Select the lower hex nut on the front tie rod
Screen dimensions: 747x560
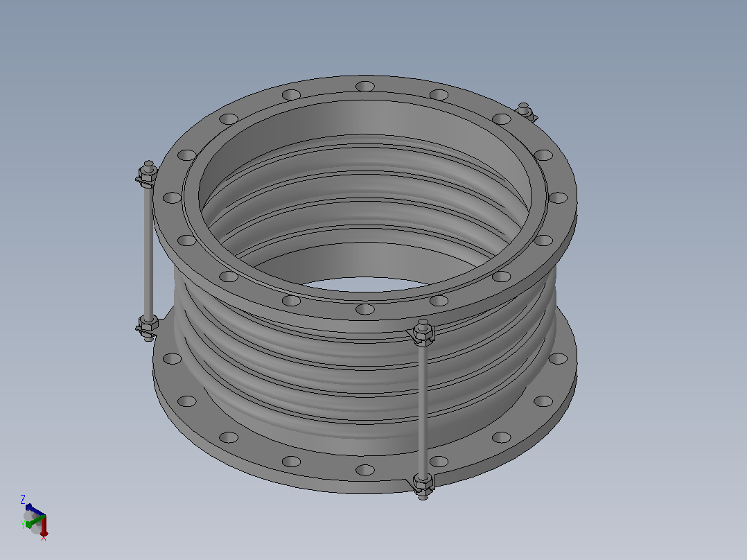[422, 484]
